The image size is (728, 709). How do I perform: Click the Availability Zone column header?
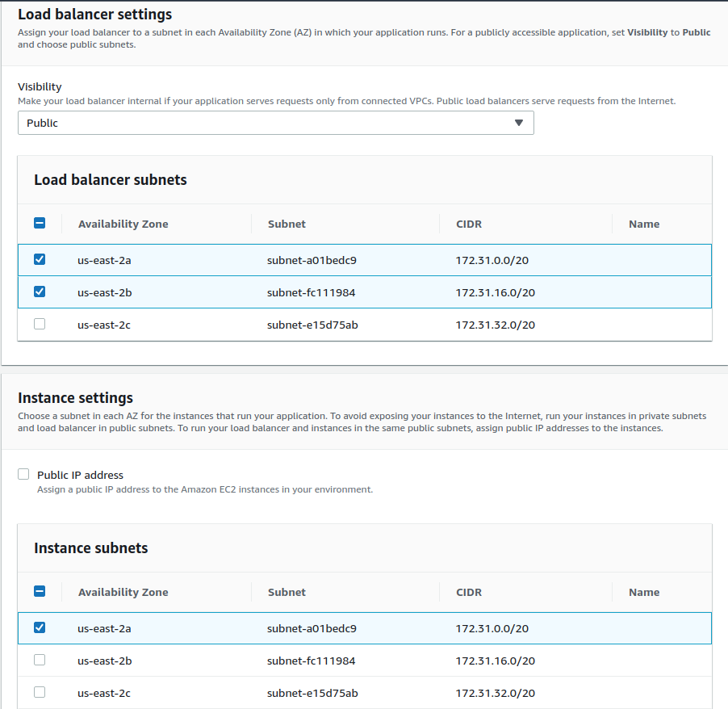tap(123, 223)
